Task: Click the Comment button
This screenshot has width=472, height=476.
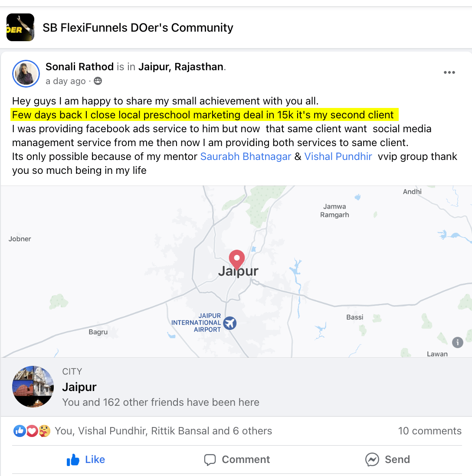Action: coord(237,460)
